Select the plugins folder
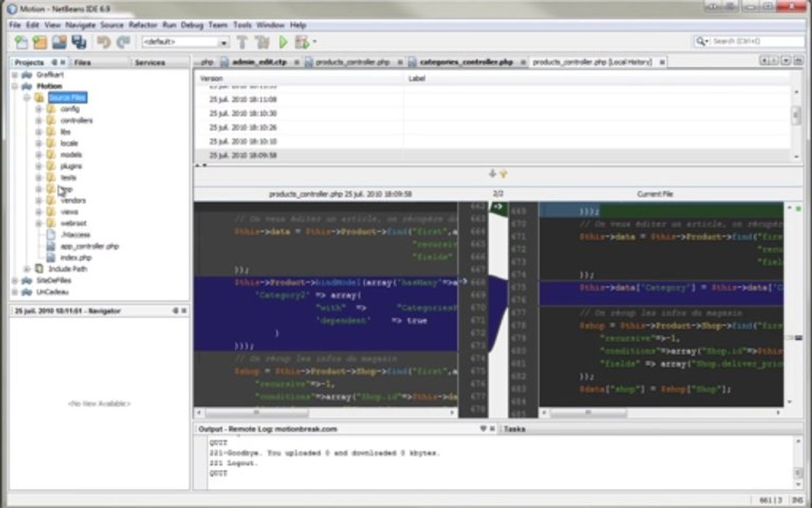 click(71, 166)
